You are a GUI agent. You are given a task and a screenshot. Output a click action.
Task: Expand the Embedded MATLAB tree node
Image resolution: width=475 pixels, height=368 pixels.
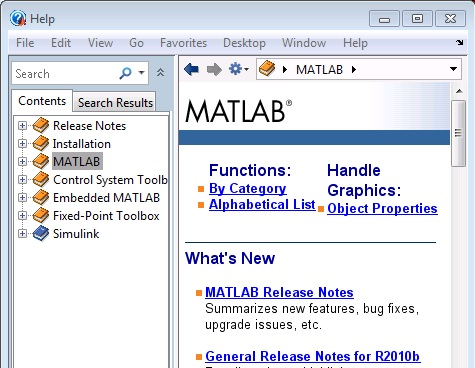(x=22, y=198)
